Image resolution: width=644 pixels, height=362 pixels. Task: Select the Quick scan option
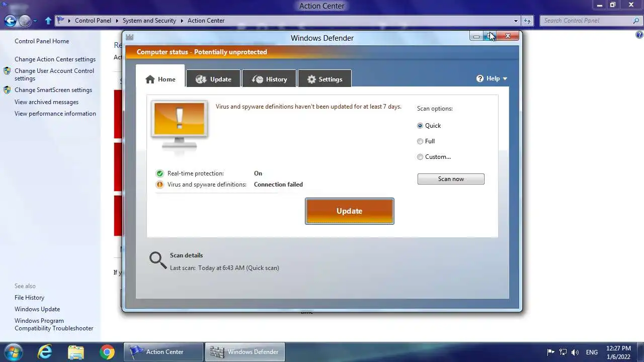pyautogui.click(x=420, y=126)
